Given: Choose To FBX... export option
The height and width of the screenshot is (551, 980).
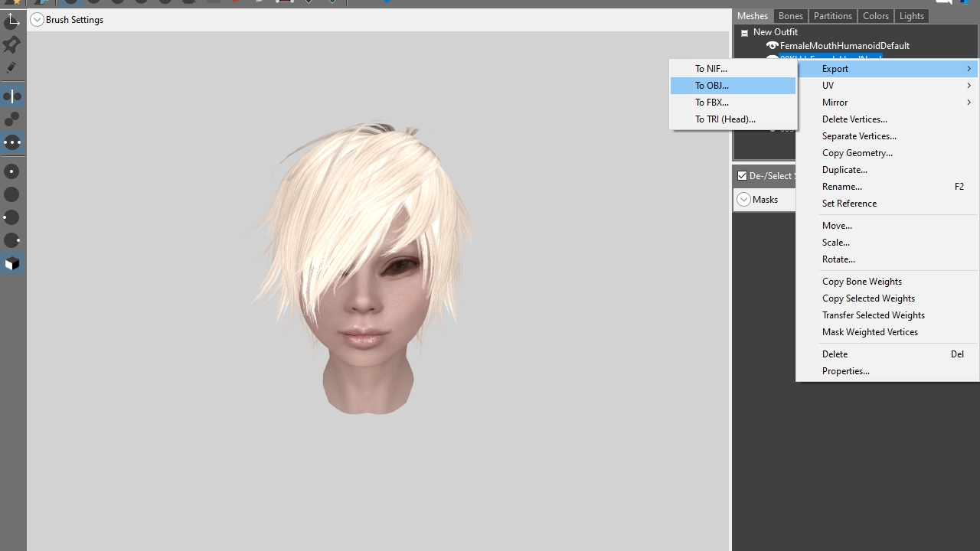Looking at the screenshot, I should coord(733,103).
